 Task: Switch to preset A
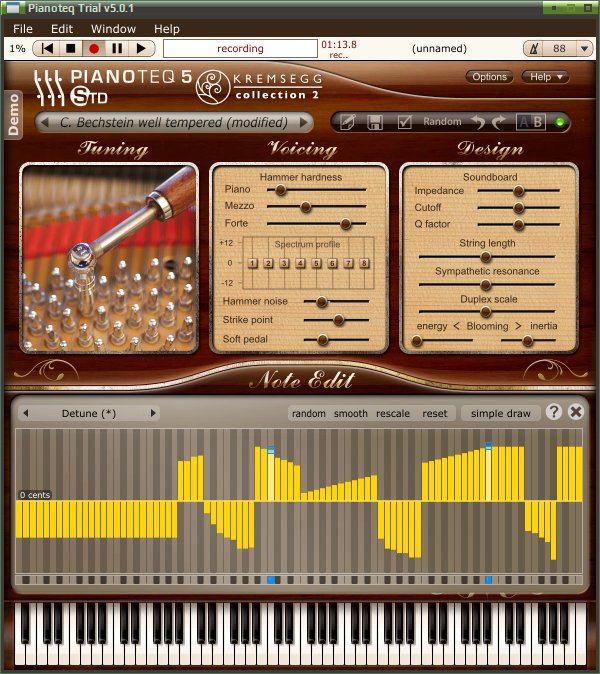click(x=523, y=123)
